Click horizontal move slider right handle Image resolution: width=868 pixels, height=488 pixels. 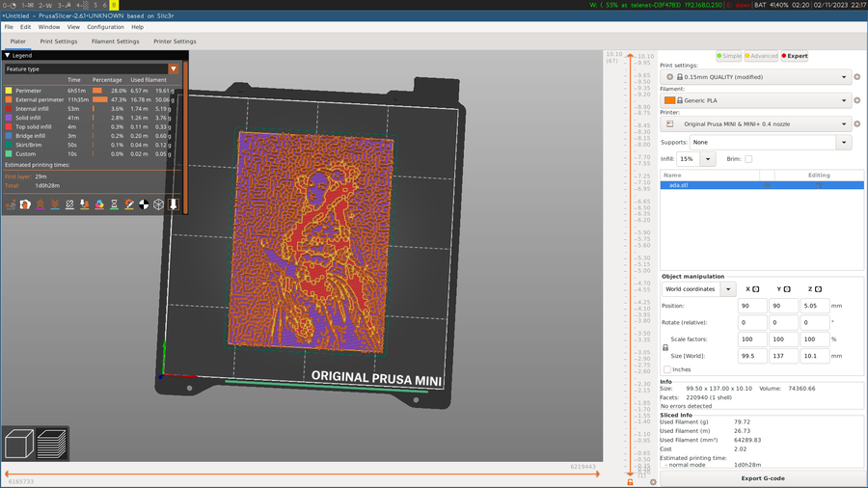[x=598, y=474]
